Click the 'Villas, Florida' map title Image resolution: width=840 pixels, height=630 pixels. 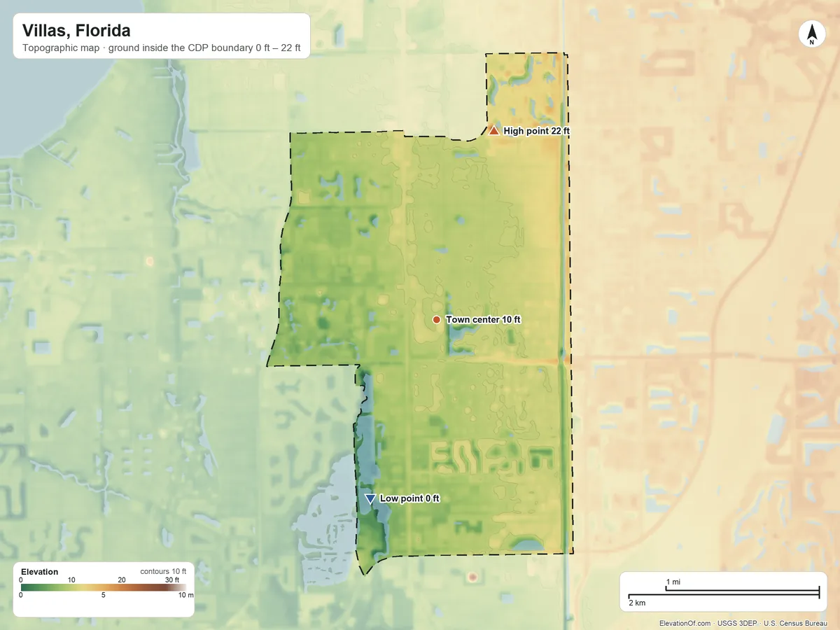[x=76, y=31]
